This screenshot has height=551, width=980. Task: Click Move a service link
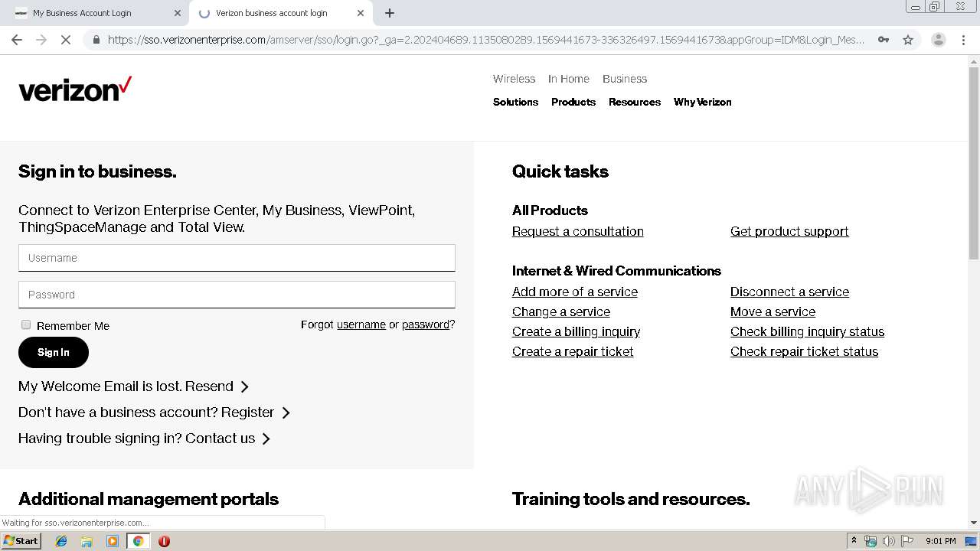coord(773,311)
